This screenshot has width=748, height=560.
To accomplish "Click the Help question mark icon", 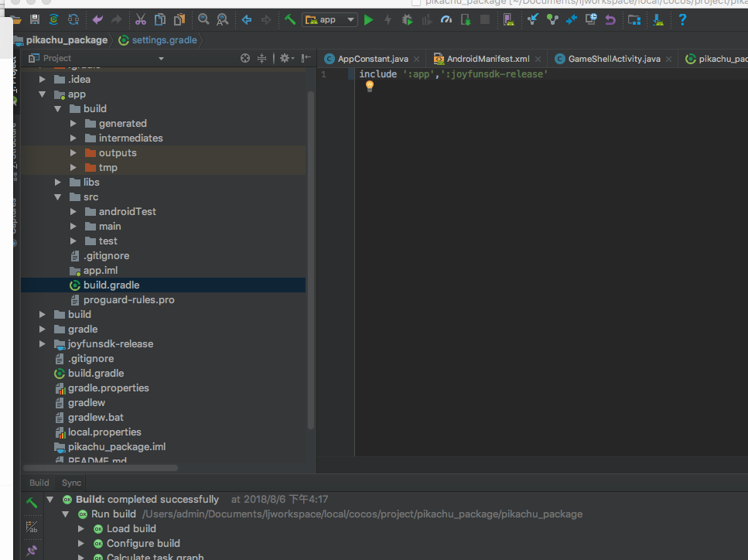I will pos(683,19).
